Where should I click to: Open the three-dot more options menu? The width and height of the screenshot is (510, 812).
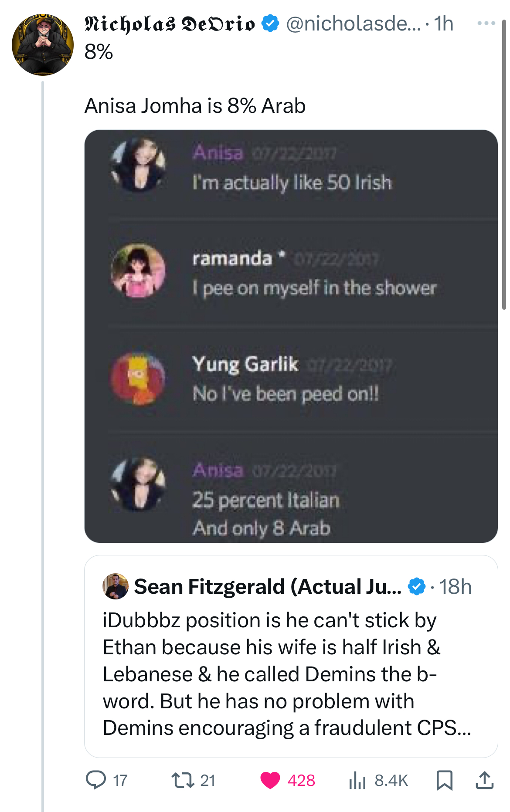(486, 23)
